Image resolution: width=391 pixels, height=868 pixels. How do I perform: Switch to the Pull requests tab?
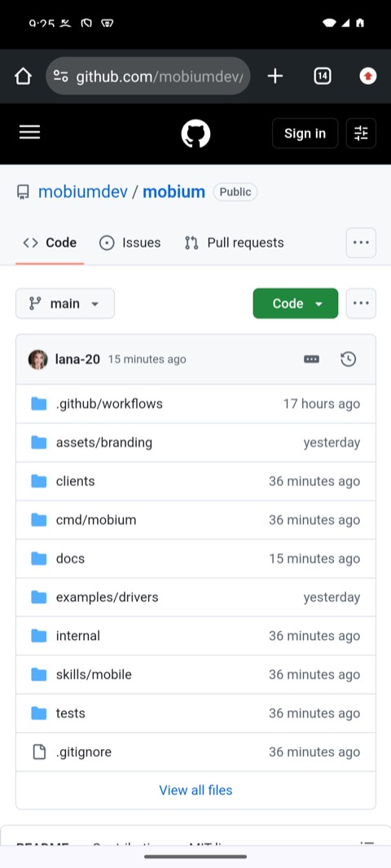(235, 243)
